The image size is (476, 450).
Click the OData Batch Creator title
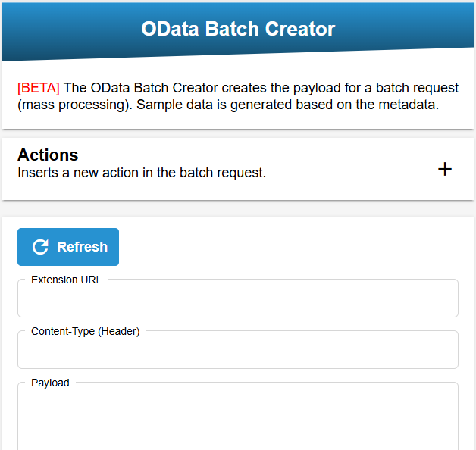(x=238, y=29)
